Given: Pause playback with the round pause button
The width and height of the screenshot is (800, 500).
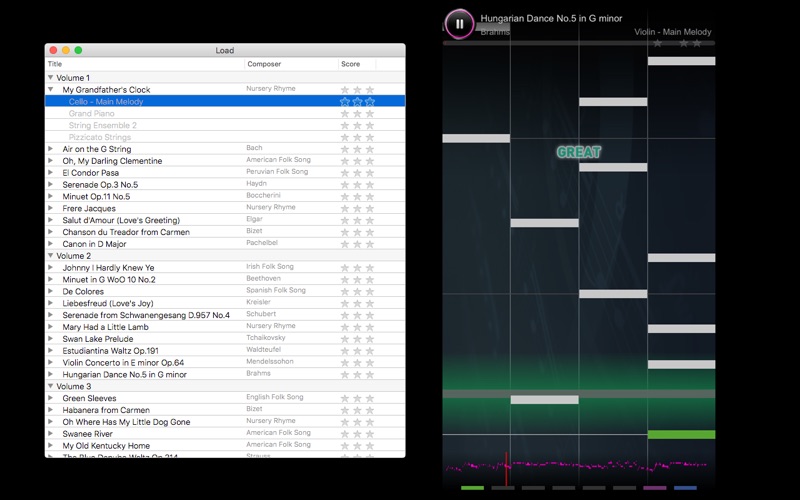Looking at the screenshot, I should (459, 23).
